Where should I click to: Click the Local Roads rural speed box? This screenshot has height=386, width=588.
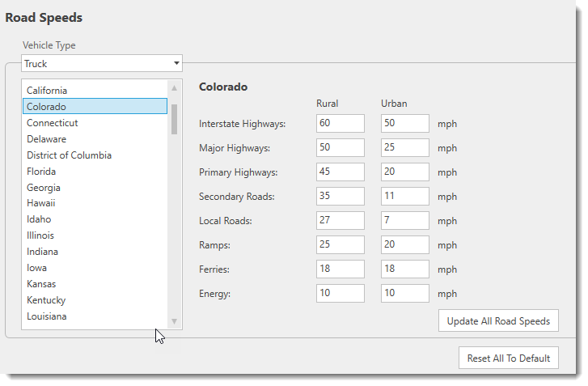[x=340, y=221]
